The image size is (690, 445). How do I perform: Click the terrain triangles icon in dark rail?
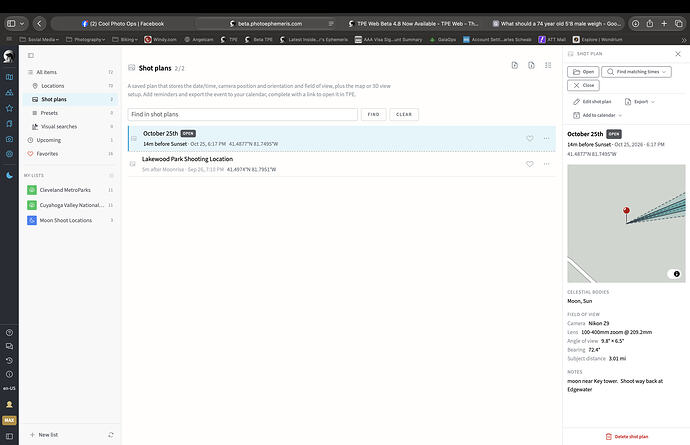9,92
